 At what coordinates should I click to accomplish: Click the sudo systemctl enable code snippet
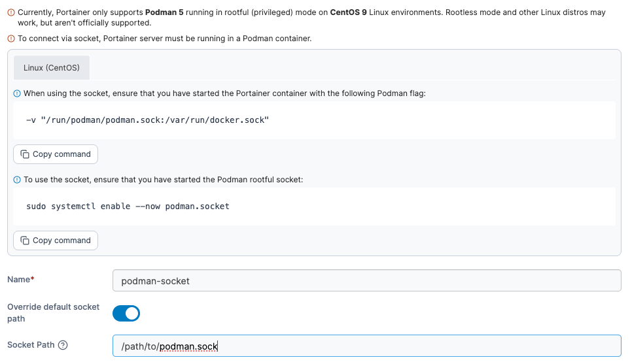coord(128,207)
